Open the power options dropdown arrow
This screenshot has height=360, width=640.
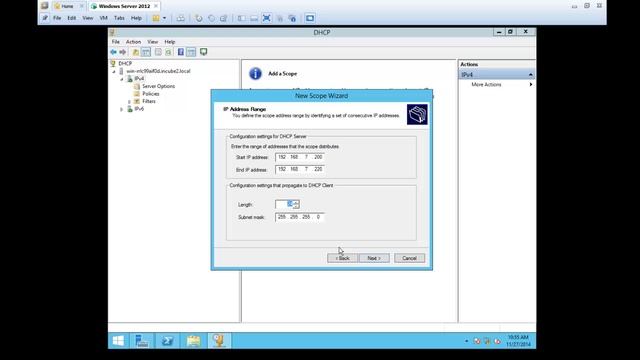click(164, 18)
